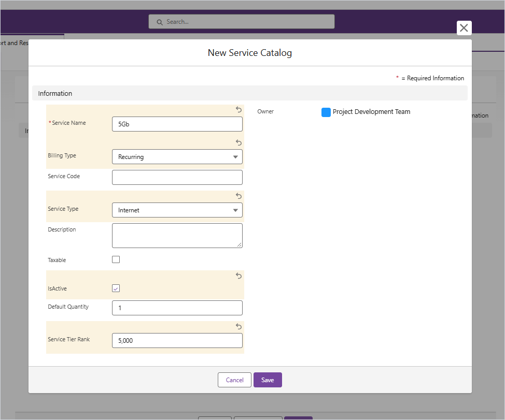
Task: Save the new service catalog
Action: 268,380
